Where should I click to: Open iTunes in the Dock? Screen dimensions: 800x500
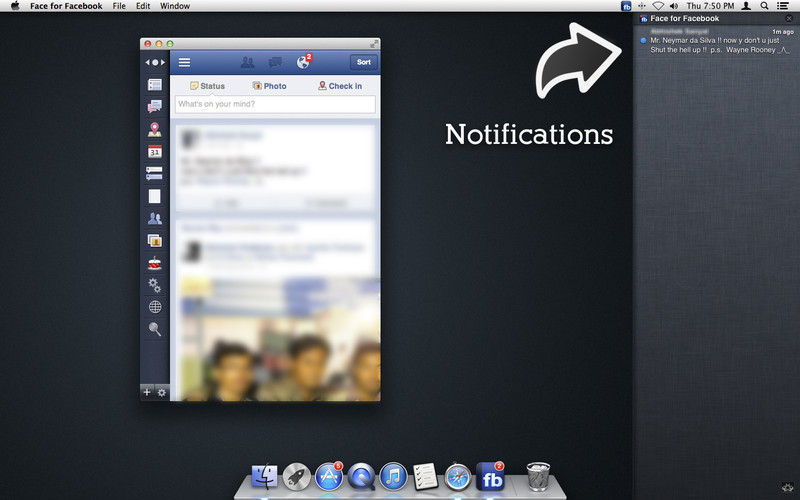pyautogui.click(x=393, y=477)
